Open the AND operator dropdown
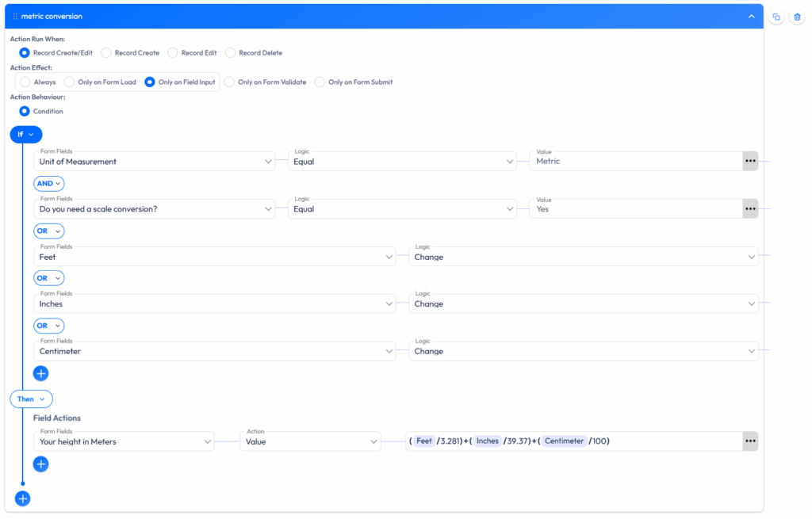Image resolution: width=812 pixels, height=519 pixels. (x=48, y=183)
